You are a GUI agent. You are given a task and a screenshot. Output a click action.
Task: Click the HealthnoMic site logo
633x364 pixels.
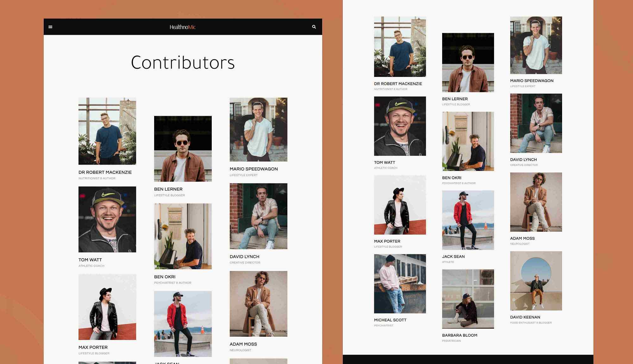(x=182, y=27)
